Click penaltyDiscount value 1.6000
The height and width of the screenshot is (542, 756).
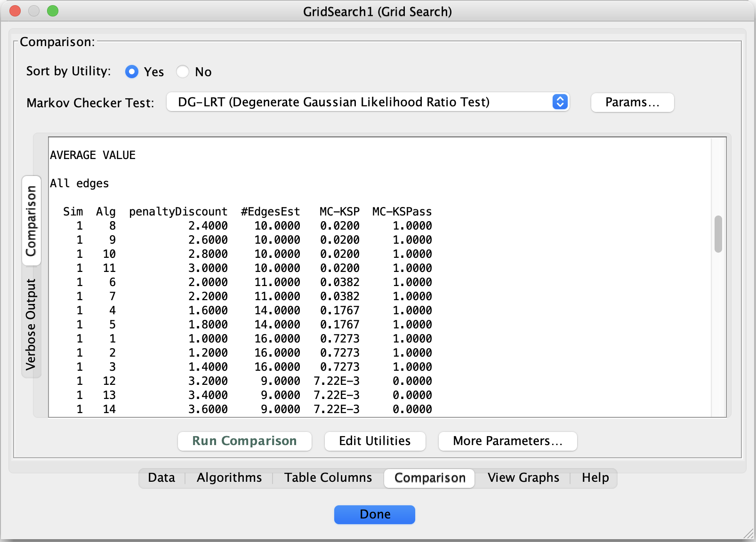(208, 311)
